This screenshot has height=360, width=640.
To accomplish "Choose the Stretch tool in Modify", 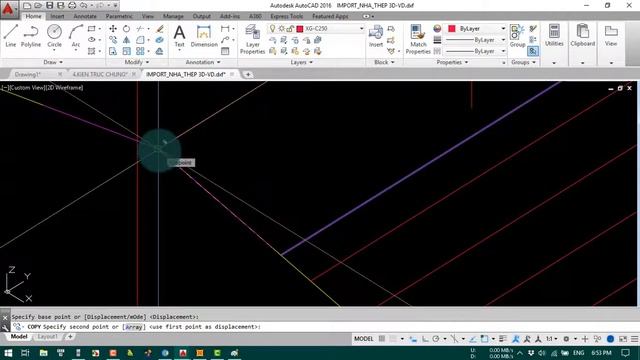I will coord(113,51).
